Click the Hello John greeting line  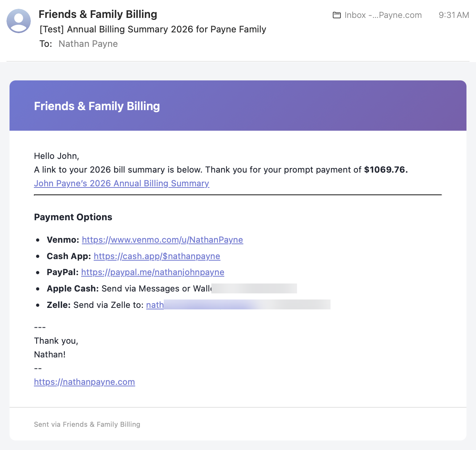click(x=56, y=156)
